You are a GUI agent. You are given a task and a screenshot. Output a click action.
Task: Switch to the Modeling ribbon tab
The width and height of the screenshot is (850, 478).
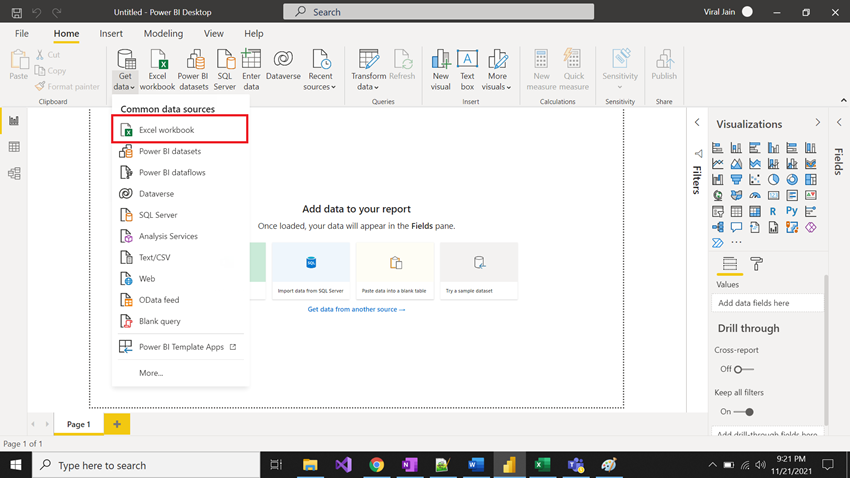click(163, 34)
